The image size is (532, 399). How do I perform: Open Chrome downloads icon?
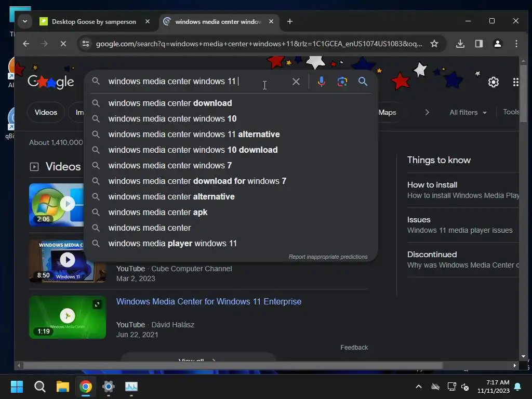coord(460,44)
